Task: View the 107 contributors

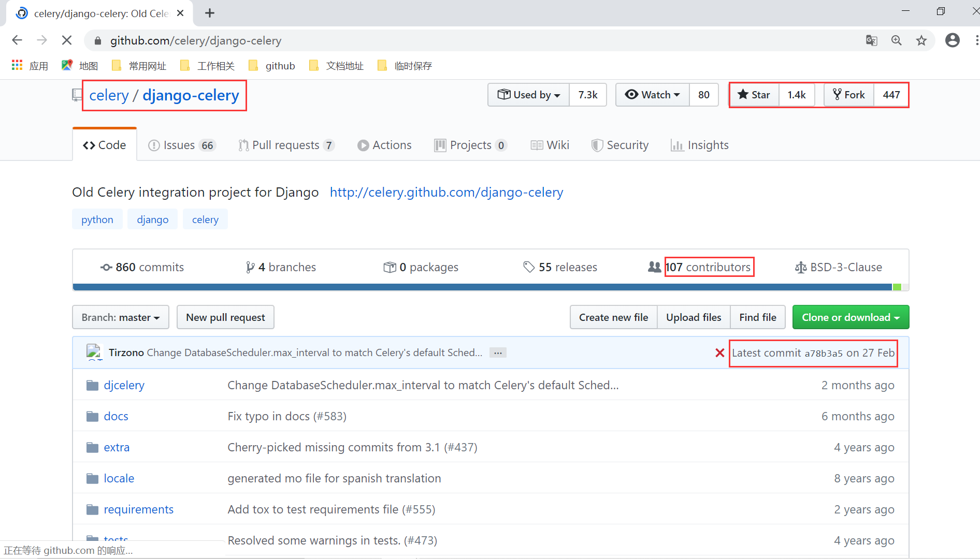Action: point(699,267)
